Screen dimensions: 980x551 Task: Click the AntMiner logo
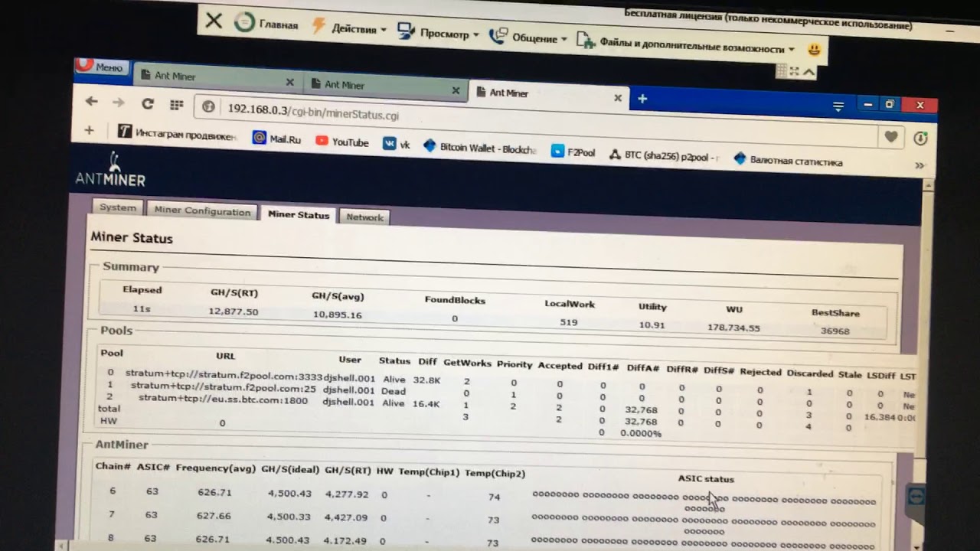tap(110, 171)
